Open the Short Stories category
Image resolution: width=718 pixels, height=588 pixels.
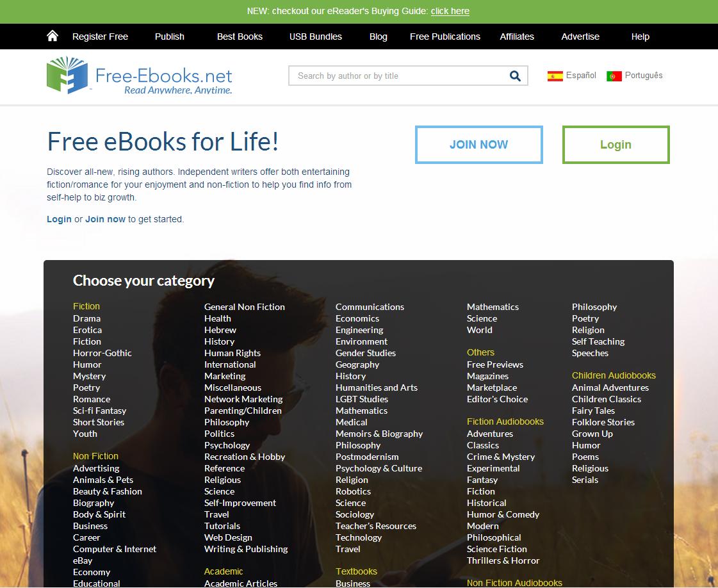pos(99,422)
